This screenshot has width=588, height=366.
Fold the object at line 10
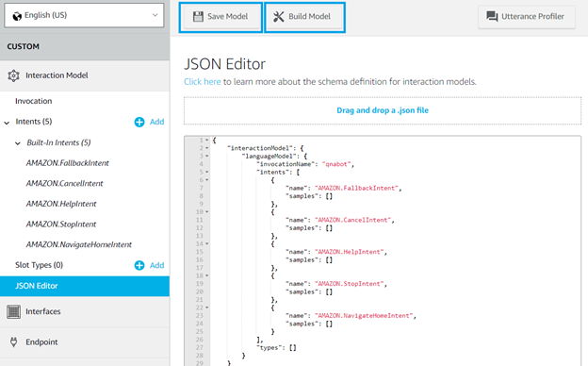pos(206,211)
